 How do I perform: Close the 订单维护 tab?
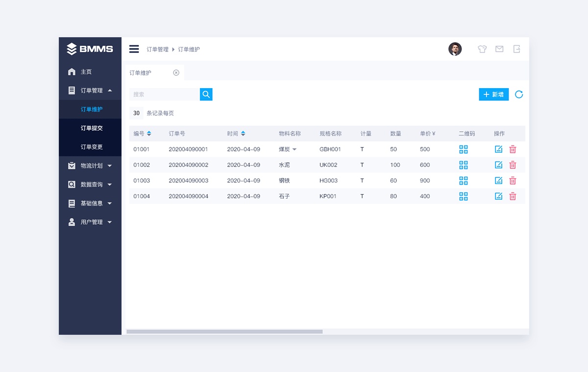click(176, 73)
